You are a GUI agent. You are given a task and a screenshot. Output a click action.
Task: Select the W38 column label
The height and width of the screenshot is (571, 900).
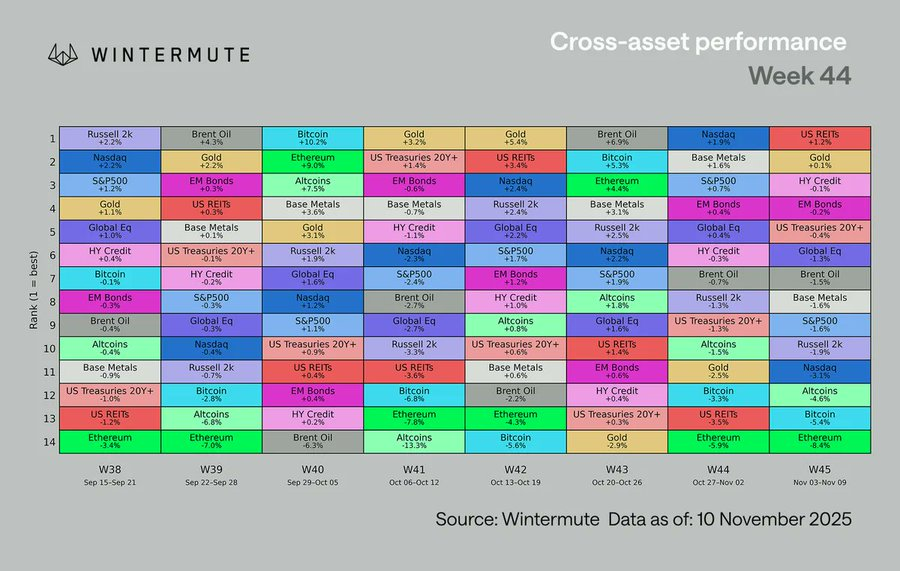point(109,467)
